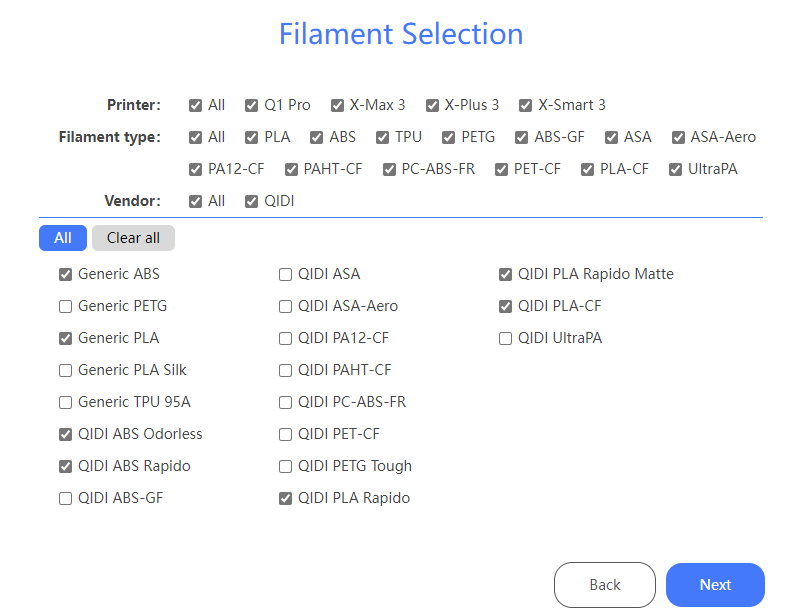800x614 pixels.
Task: Go back with the Back button
Action: (605, 585)
